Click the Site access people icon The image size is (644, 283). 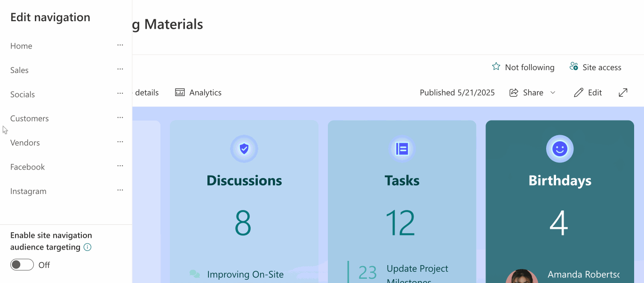573,67
